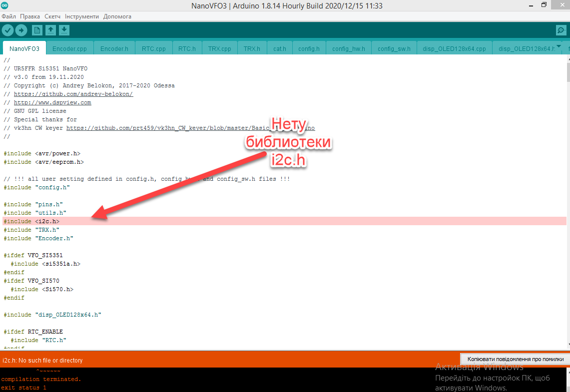This screenshot has width=570, height=392.
Task: Open the Файл menu
Action: [8, 16]
